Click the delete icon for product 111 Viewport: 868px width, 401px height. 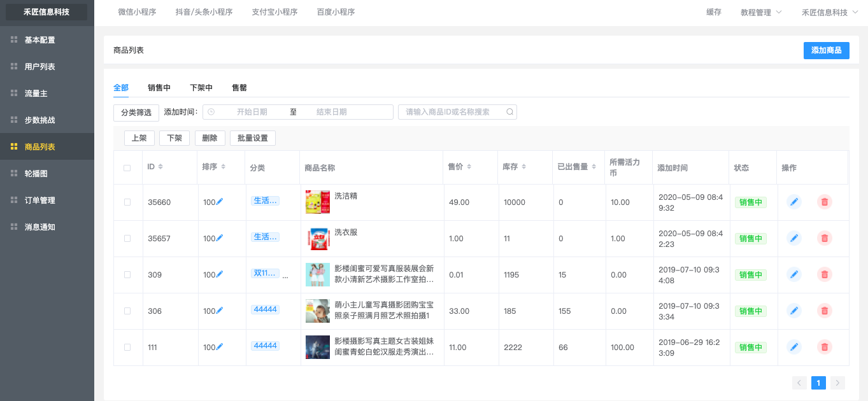pos(824,347)
